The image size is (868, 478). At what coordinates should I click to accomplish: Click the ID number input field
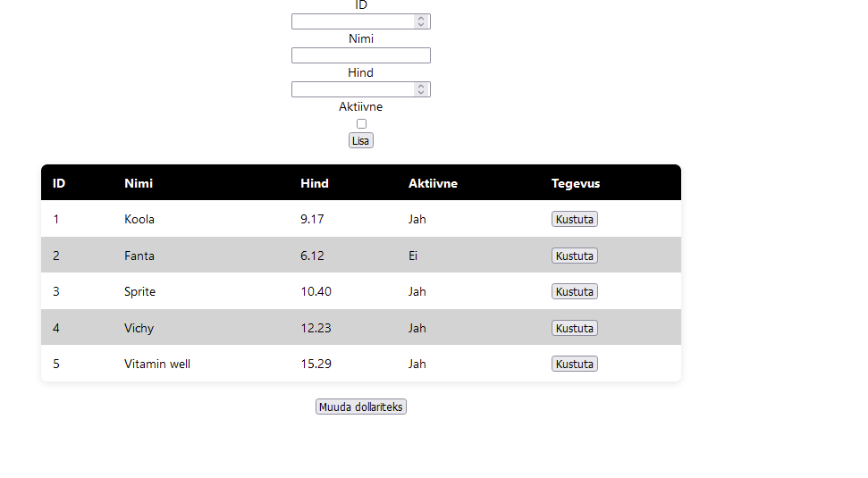[x=361, y=21]
